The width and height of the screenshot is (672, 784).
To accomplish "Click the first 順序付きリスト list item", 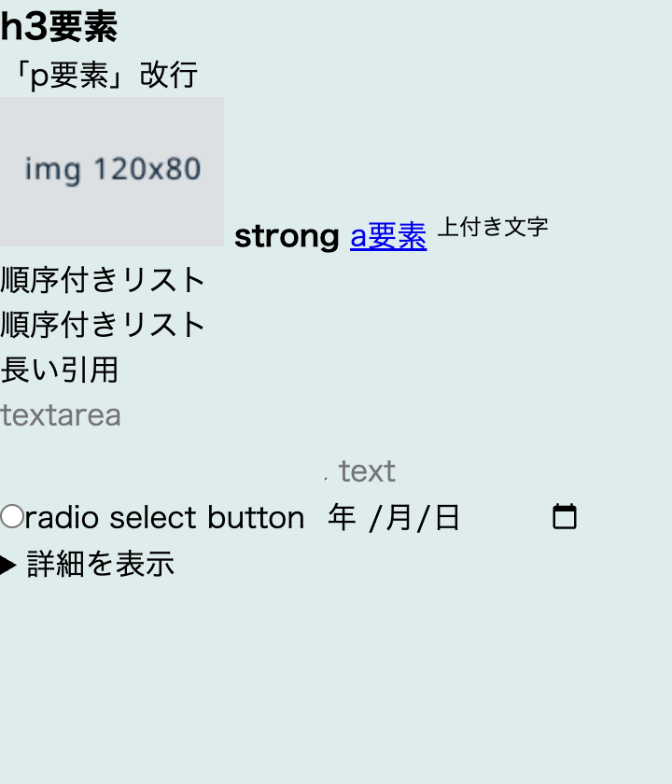I will 103,279.
